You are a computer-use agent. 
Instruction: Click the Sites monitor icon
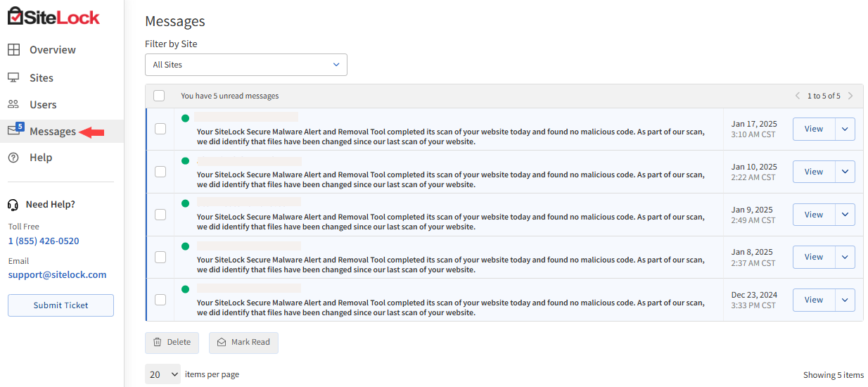click(13, 77)
